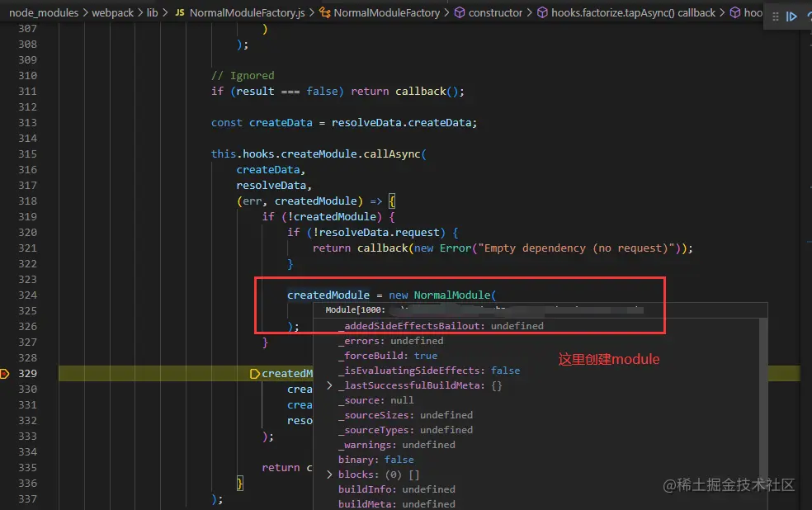This screenshot has height=510, width=812.
Task: Click binary: false row
Action: [x=375, y=460]
